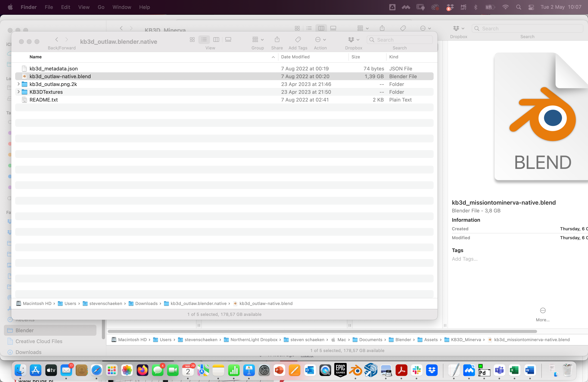Switch front window to list view
Image resolution: width=588 pixels, height=382 pixels.
[x=204, y=39]
